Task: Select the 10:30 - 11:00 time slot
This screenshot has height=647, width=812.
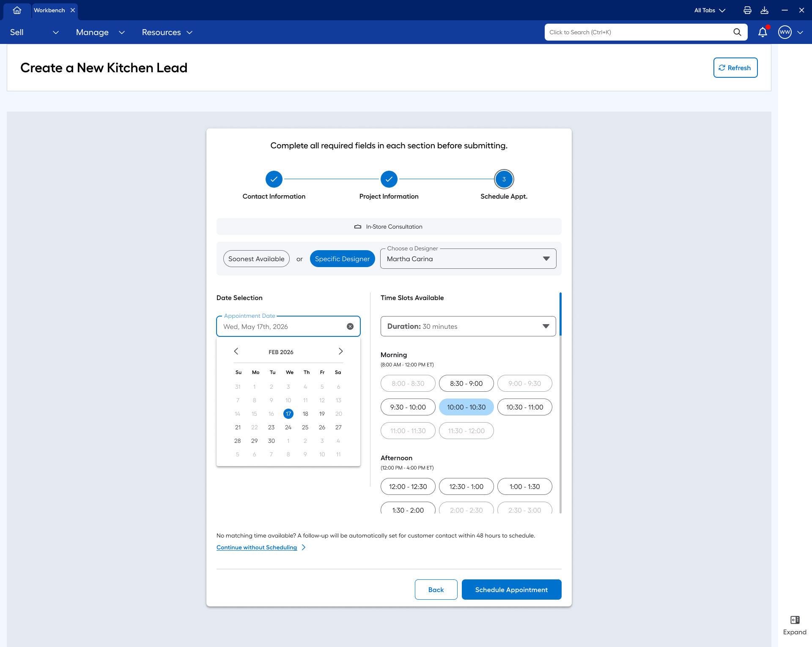Action: pyautogui.click(x=525, y=407)
